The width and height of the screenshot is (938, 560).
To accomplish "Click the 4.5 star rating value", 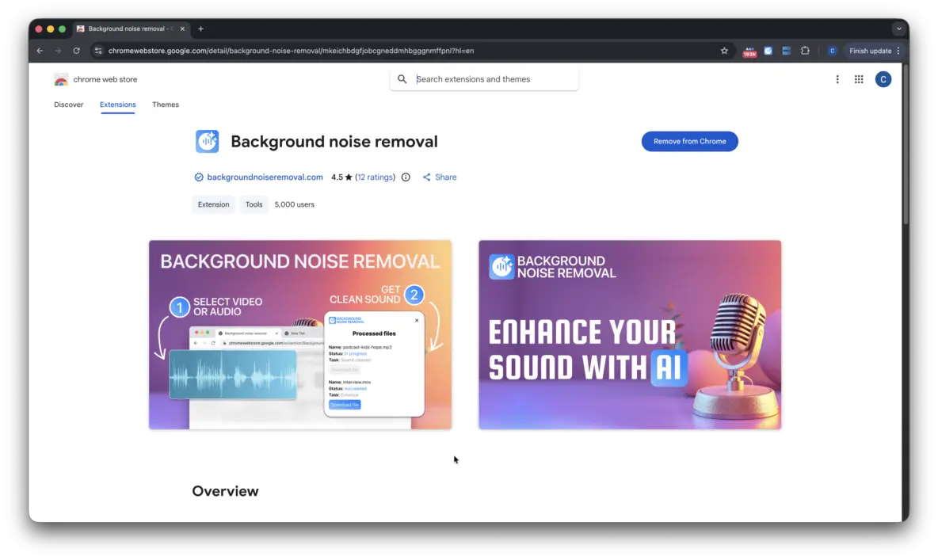I will [x=341, y=177].
